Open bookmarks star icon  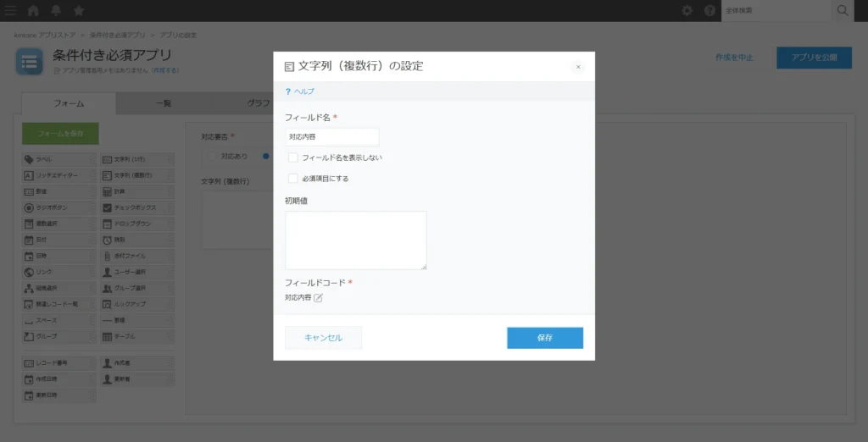click(x=79, y=10)
